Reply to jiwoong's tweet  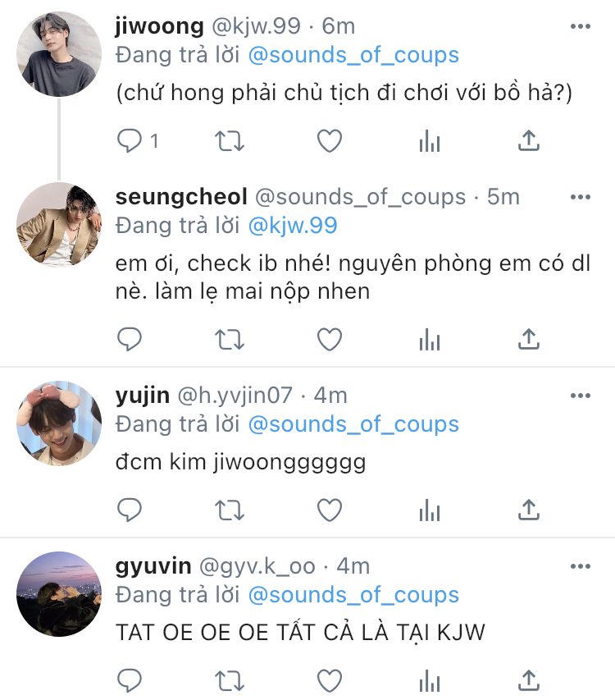coord(130,141)
